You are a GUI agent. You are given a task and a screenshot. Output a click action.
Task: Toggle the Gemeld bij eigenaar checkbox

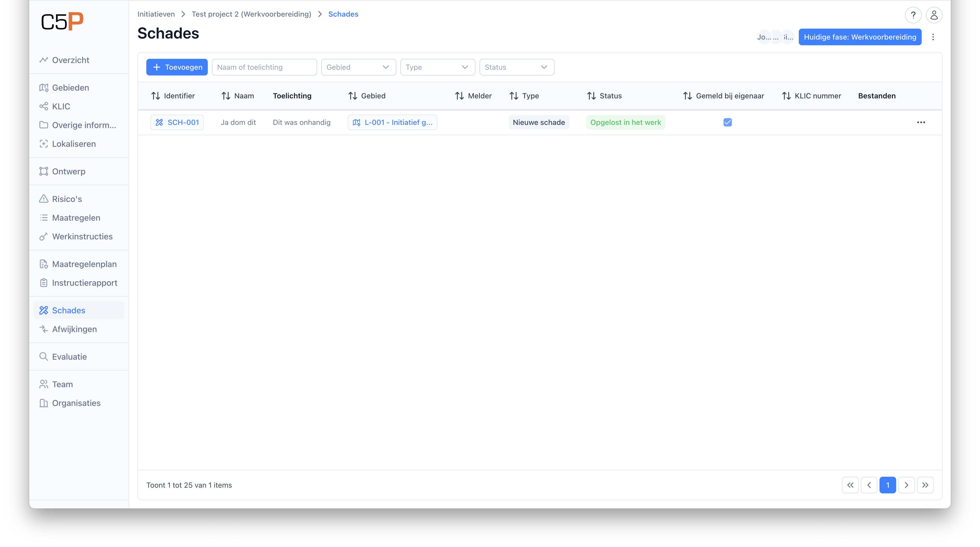tap(727, 122)
